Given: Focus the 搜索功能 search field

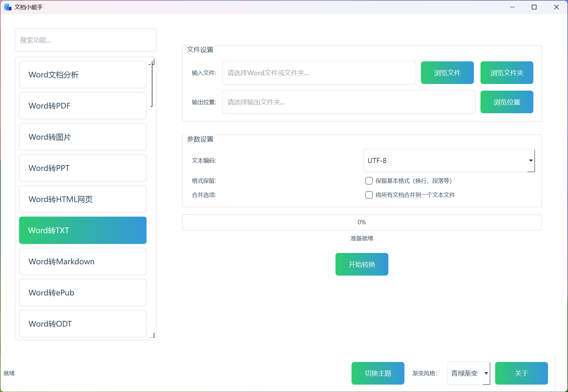Looking at the screenshot, I should 85,40.
